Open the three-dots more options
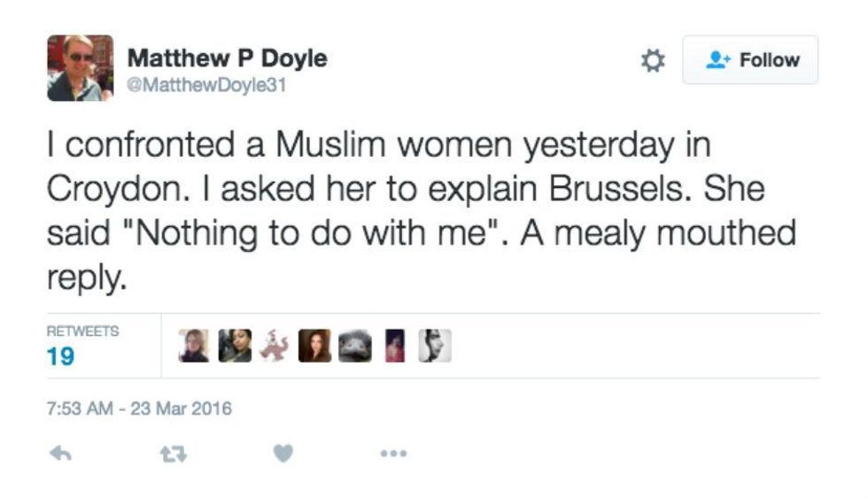Viewport: 868px width, 500px height. [393, 453]
